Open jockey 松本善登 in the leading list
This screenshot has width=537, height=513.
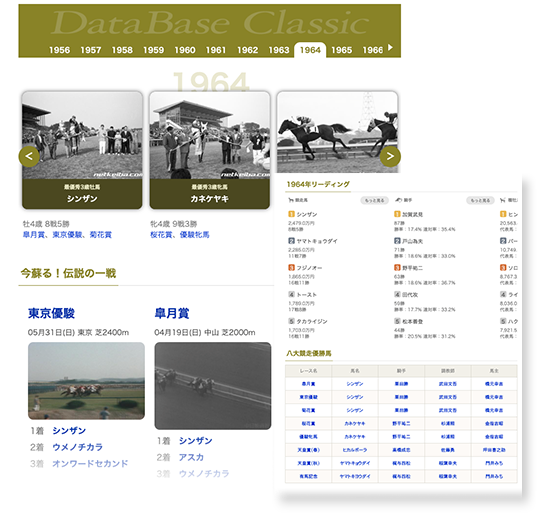(412, 321)
